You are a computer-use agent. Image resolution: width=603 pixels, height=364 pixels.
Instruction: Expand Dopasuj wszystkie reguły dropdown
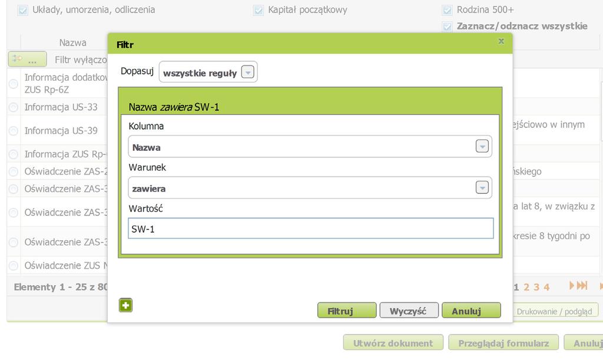click(248, 73)
